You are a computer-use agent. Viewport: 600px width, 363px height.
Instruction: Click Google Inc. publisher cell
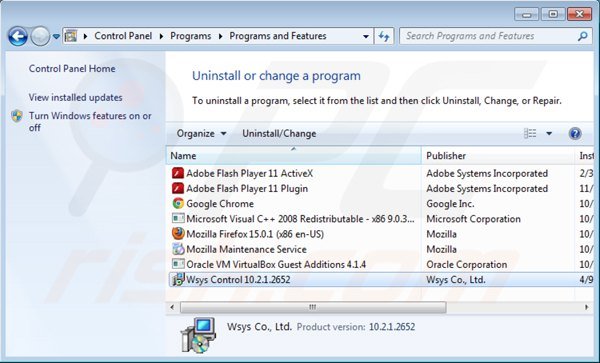tap(450, 203)
